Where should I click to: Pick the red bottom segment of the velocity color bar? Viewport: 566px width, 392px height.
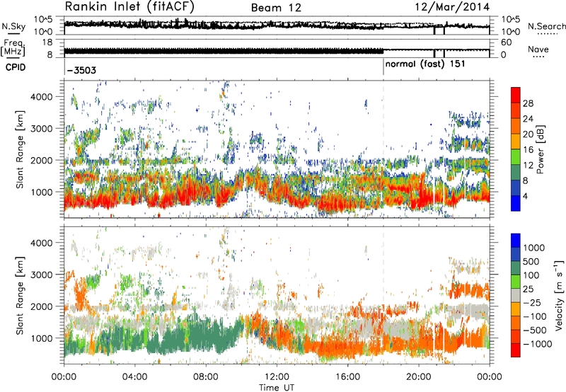click(516, 350)
